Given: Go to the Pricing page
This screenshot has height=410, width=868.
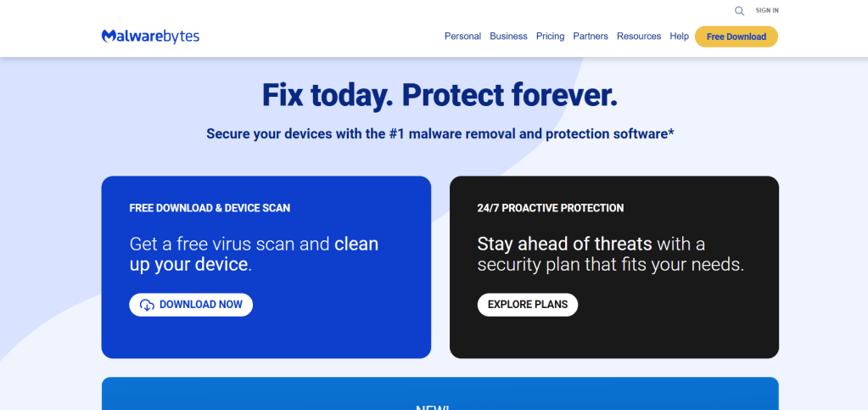Looking at the screenshot, I should pos(550,37).
